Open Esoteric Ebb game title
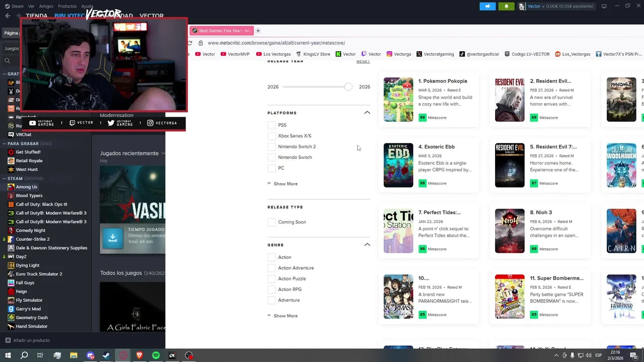644x362 pixels. (436, 147)
